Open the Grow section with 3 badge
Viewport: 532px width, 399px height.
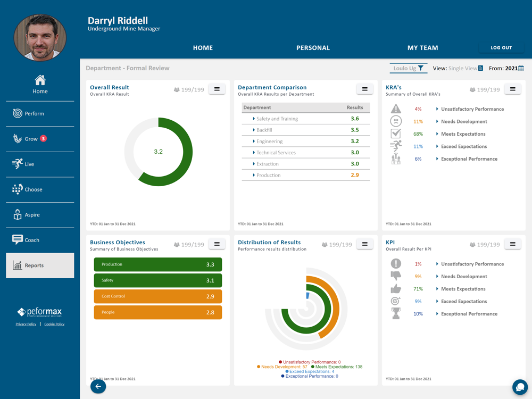point(40,139)
